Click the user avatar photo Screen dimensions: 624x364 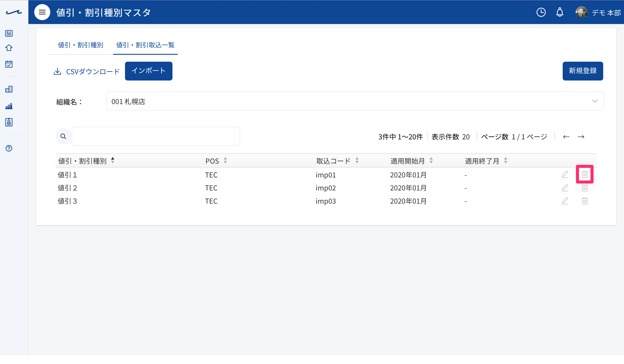click(581, 12)
